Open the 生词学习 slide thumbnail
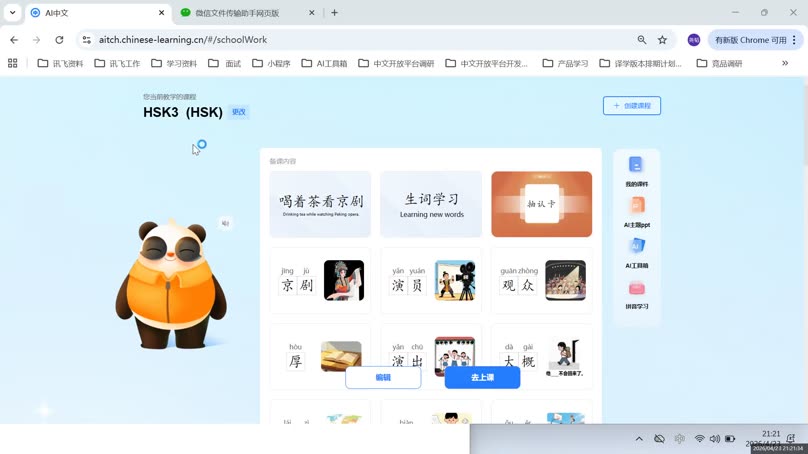This screenshot has height=454, width=808. [x=431, y=204]
